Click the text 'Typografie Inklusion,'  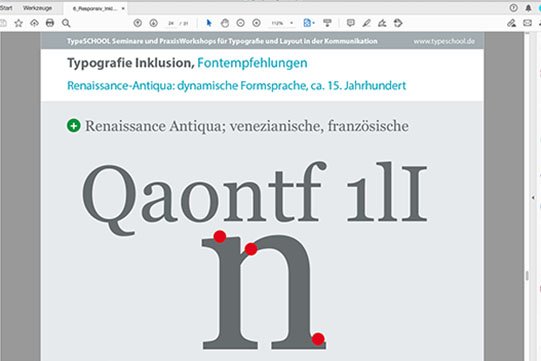(x=131, y=63)
